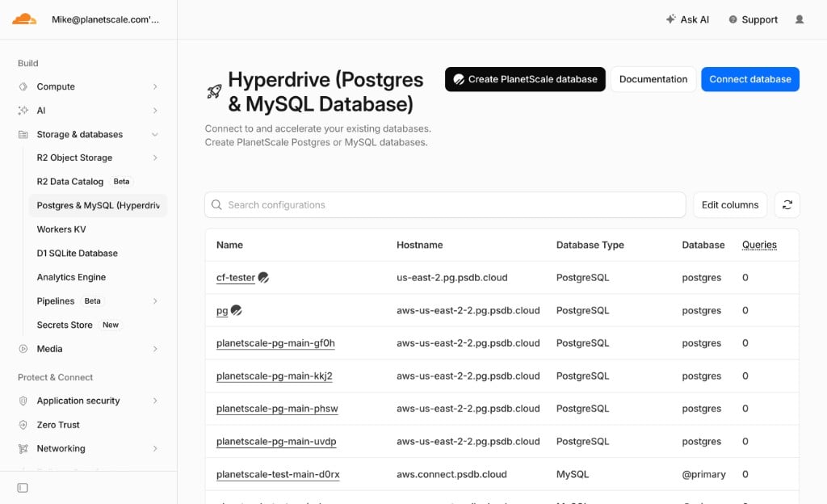
Task: Expand the Pipelines chevron
Action: (155, 301)
